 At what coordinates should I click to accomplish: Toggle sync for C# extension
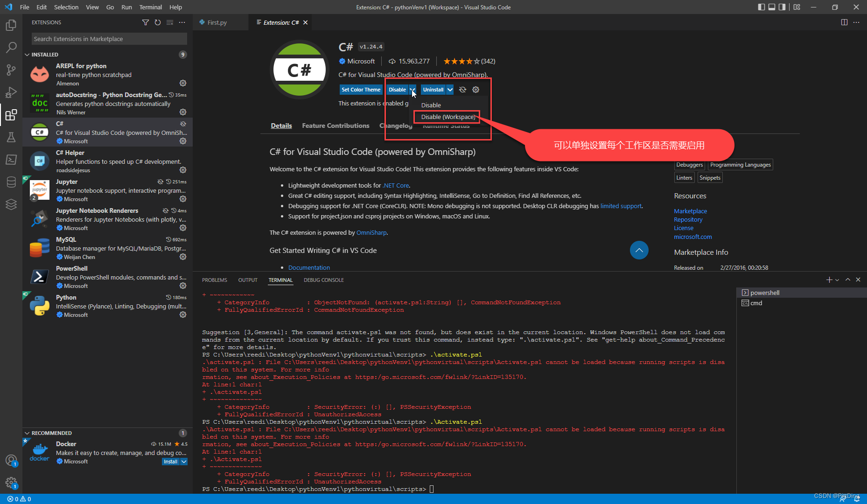click(462, 90)
